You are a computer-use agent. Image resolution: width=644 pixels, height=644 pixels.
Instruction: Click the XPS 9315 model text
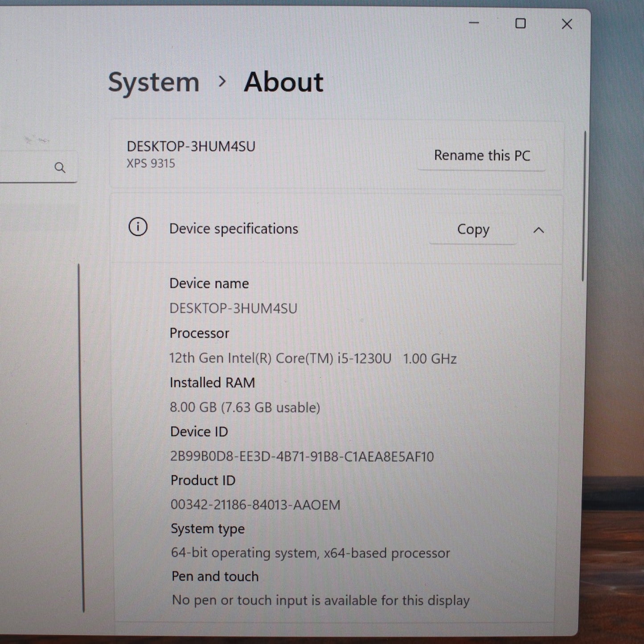pos(151,164)
